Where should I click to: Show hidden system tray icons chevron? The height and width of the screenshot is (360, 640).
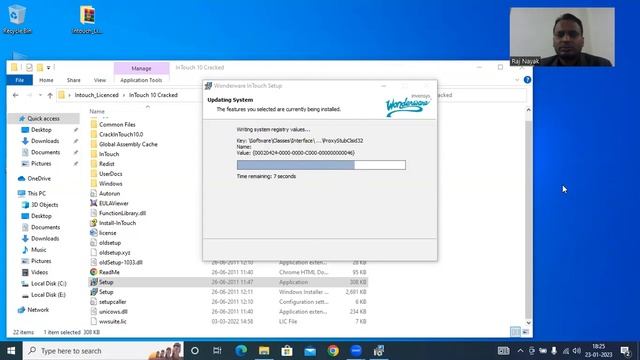coord(520,351)
